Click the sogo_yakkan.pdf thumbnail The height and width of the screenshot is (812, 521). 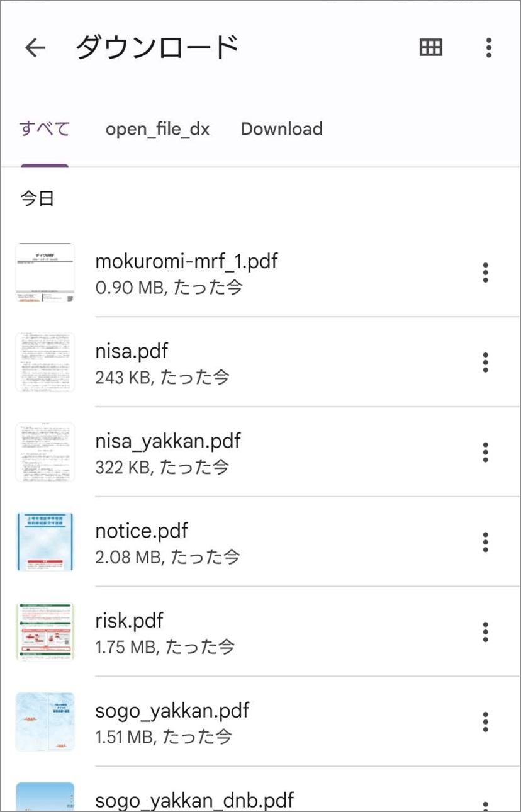[45, 722]
